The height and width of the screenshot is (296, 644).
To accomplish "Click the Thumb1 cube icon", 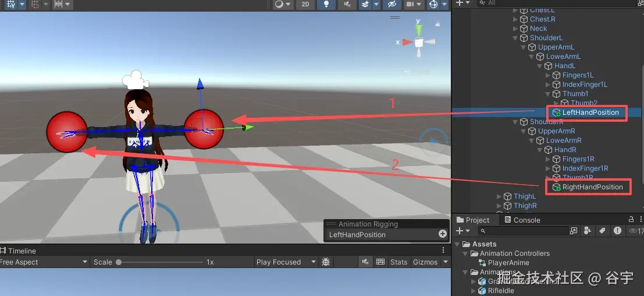I will tap(557, 94).
